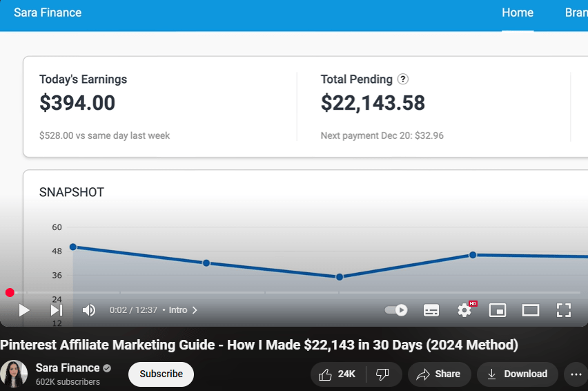
Task: Click the Sara Finance header logo text
Action: pyautogui.click(x=48, y=12)
